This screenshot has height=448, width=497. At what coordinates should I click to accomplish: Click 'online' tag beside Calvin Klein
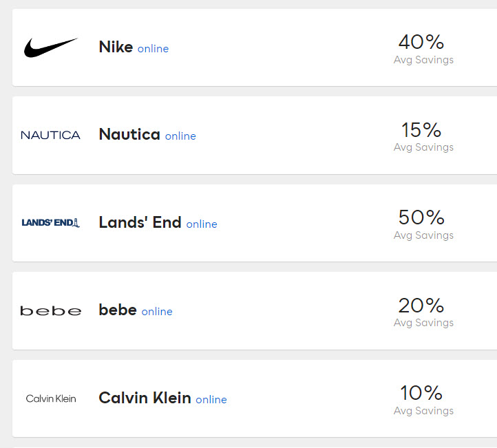[211, 400]
